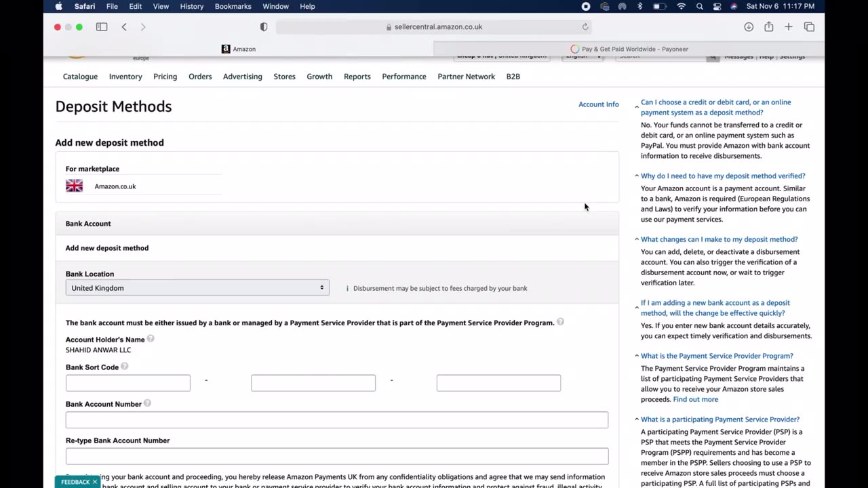Collapse the changes to deposit method FAQ
The width and height of the screenshot is (868, 488).
click(637, 239)
